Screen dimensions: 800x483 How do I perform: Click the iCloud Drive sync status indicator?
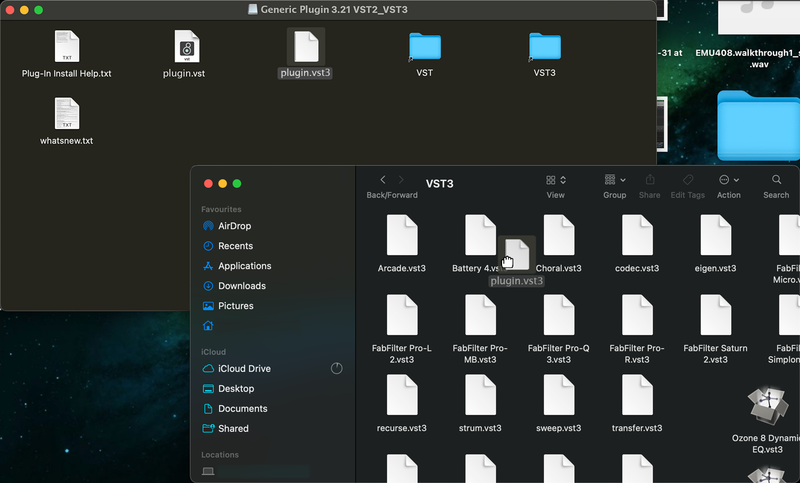click(x=336, y=369)
